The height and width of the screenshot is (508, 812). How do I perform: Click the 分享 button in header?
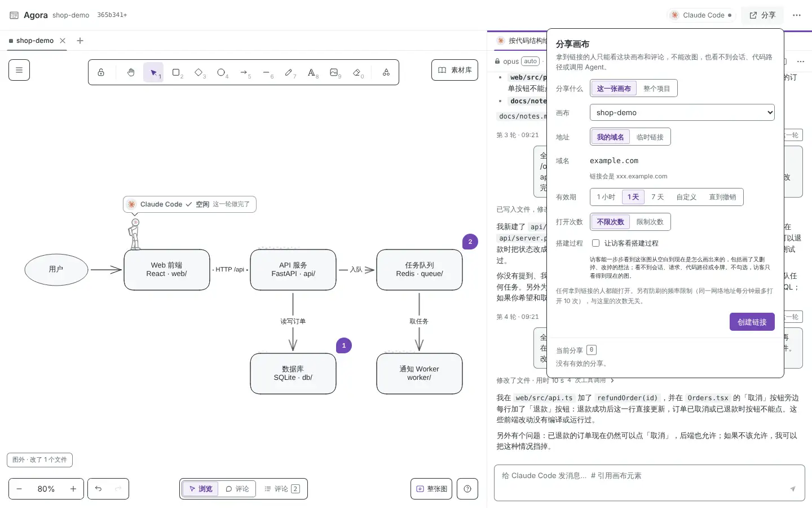click(x=762, y=15)
